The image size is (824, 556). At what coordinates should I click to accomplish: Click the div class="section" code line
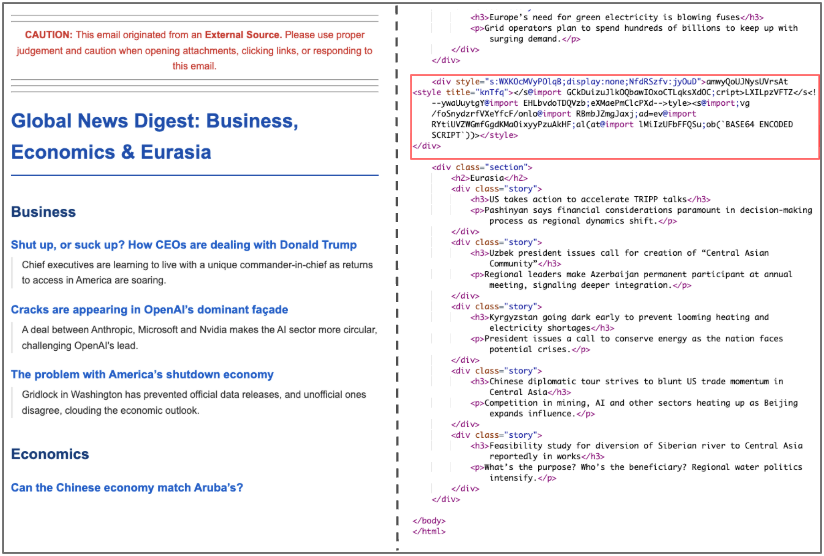tap(482, 167)
